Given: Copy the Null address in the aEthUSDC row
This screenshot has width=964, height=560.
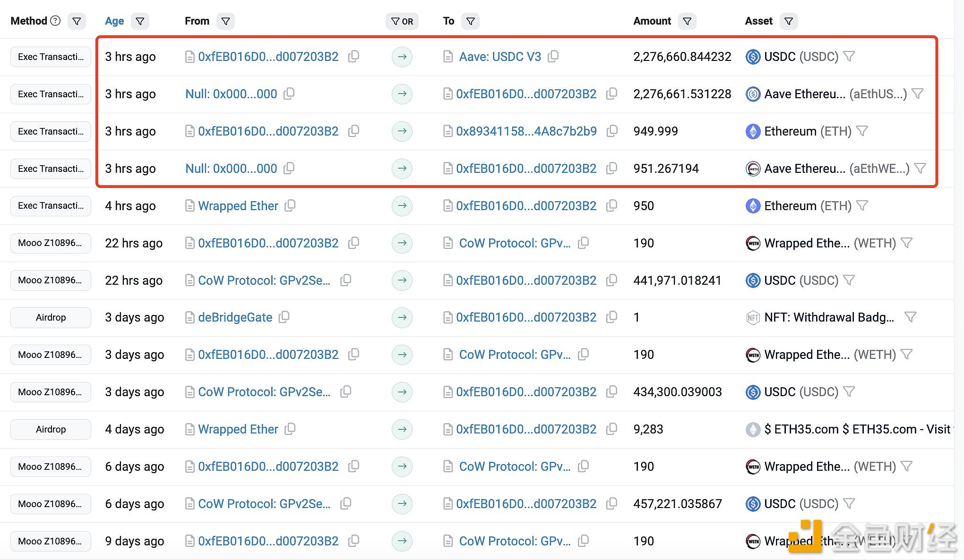Looking at the screenshot, I should coord(289,94).
